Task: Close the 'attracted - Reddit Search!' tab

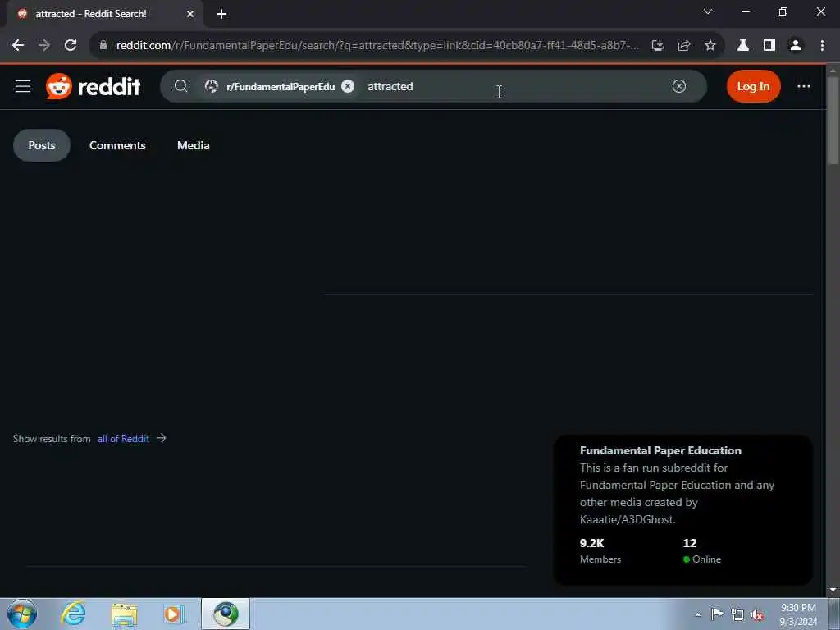Action: [x=190, y=14]
